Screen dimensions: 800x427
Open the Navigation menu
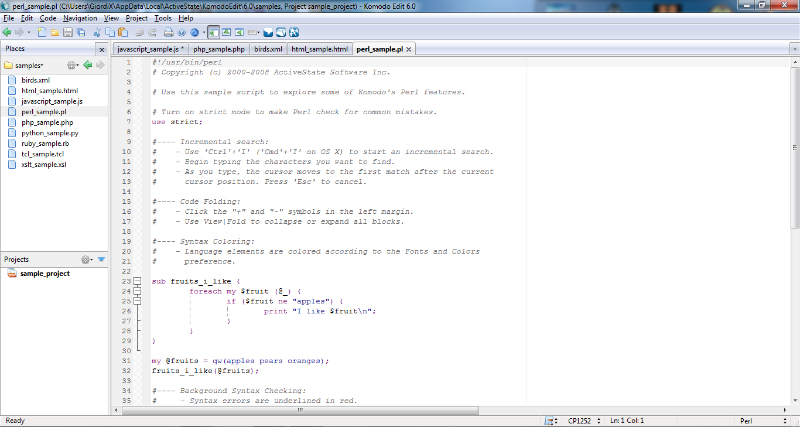click(x=80, y=18)
